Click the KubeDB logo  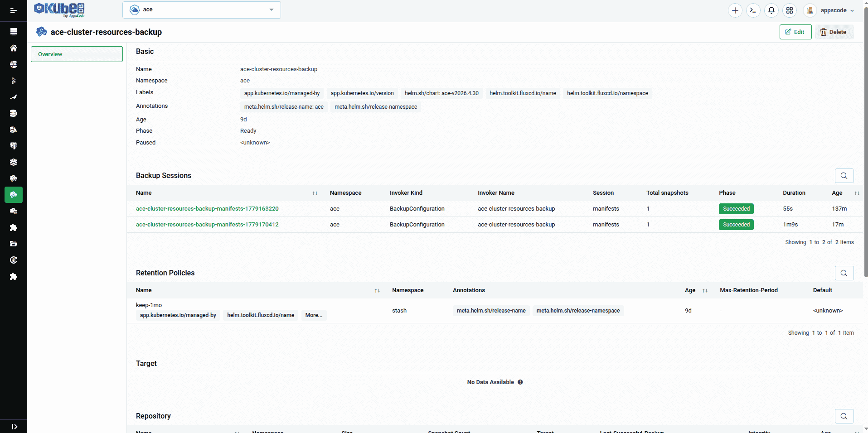(59, 10)
